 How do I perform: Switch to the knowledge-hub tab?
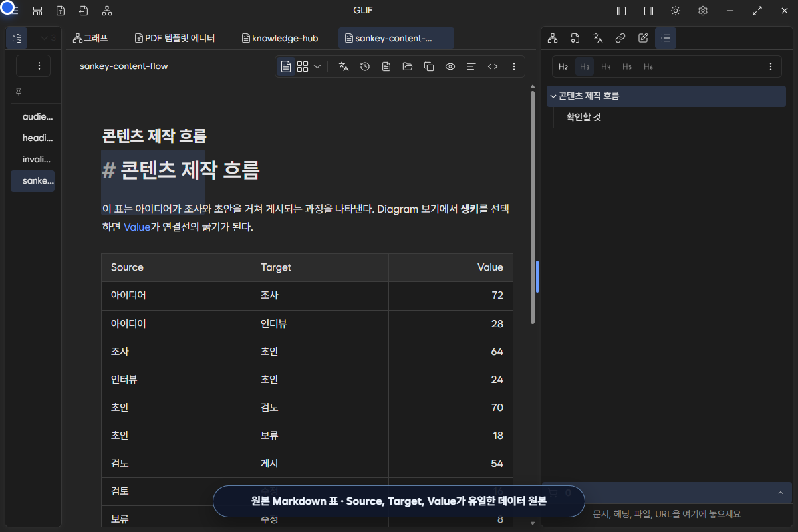coord(280,38)
